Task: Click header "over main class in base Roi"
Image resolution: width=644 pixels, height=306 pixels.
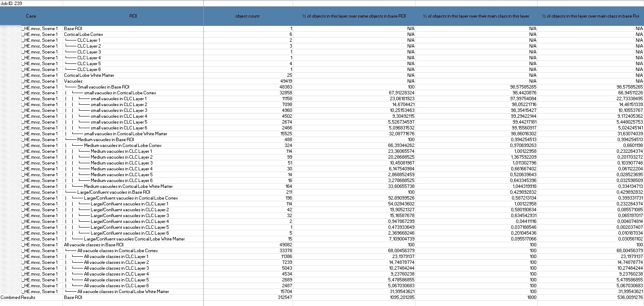Action: pyautogui.click(x=590, y=16)
